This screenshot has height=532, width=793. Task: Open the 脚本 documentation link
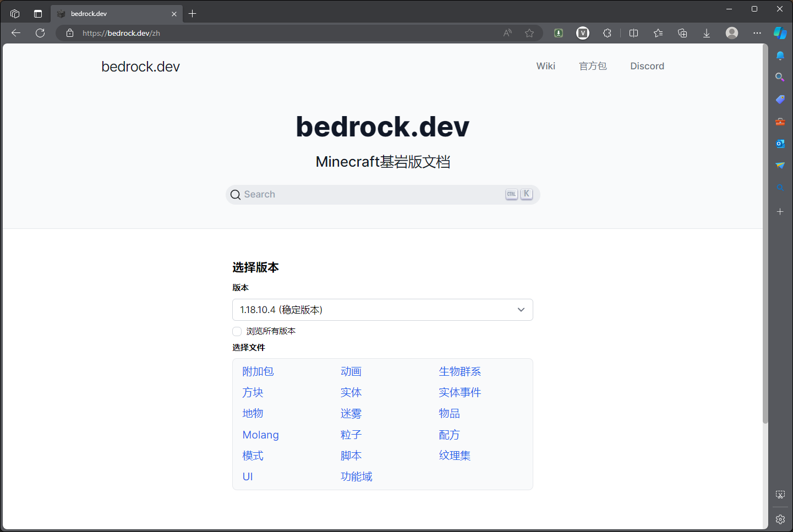point(351,456)
